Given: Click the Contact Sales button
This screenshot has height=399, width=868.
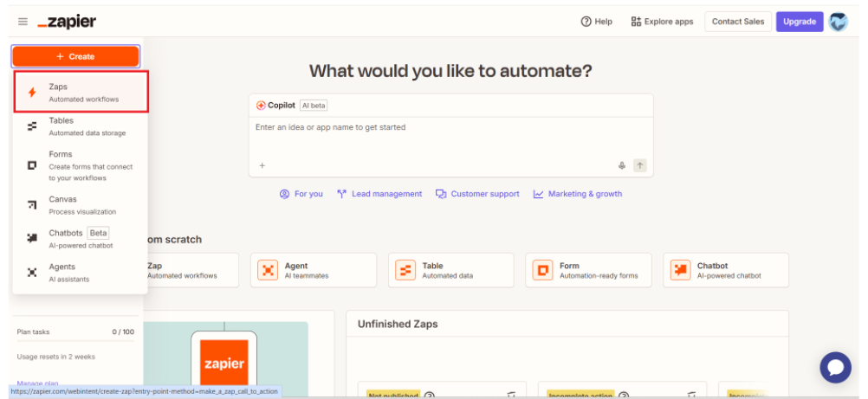Looking at the screenshot, I should click(x=737, y=22).
